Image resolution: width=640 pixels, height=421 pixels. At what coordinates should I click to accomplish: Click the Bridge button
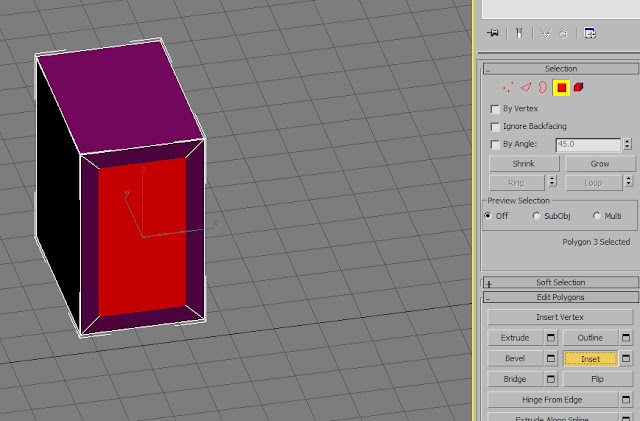515,379
